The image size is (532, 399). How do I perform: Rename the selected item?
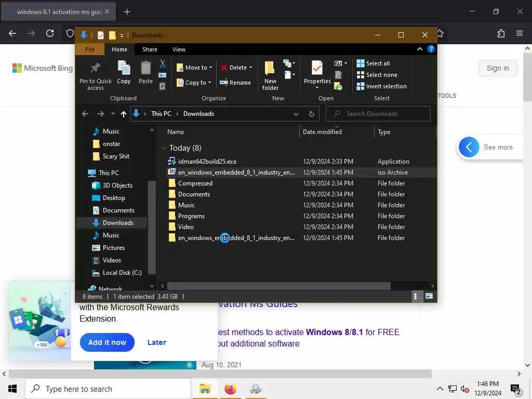235,83
